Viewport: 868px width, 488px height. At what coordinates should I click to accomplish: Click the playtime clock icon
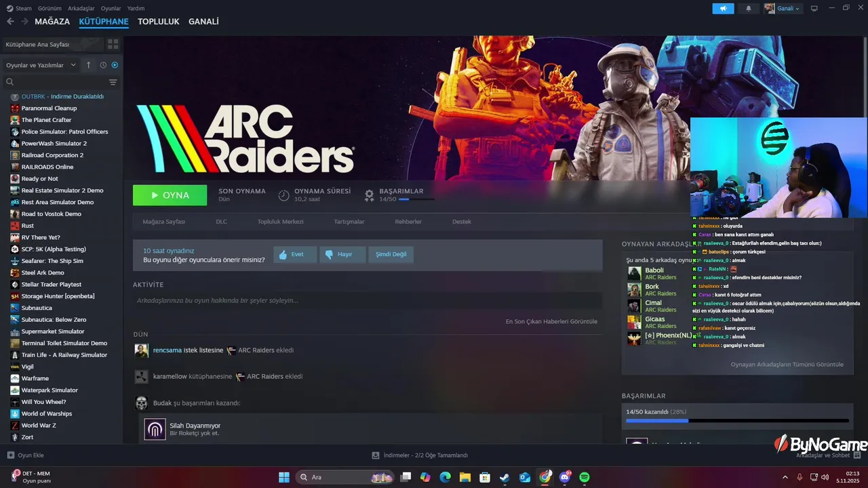pyautogui.click(x=283, y=195)
